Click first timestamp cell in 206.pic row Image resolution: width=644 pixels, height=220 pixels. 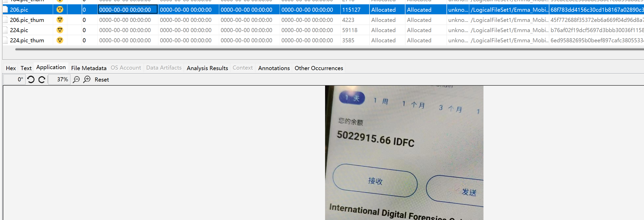coord(128,10)
